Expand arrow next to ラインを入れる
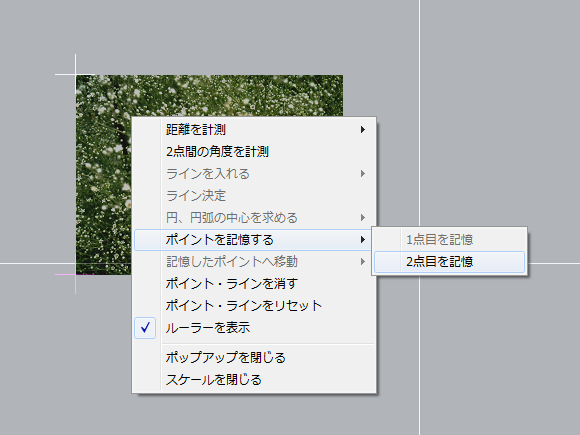The height and width of the screenshot is (435, 580). (x=363, y=173)
